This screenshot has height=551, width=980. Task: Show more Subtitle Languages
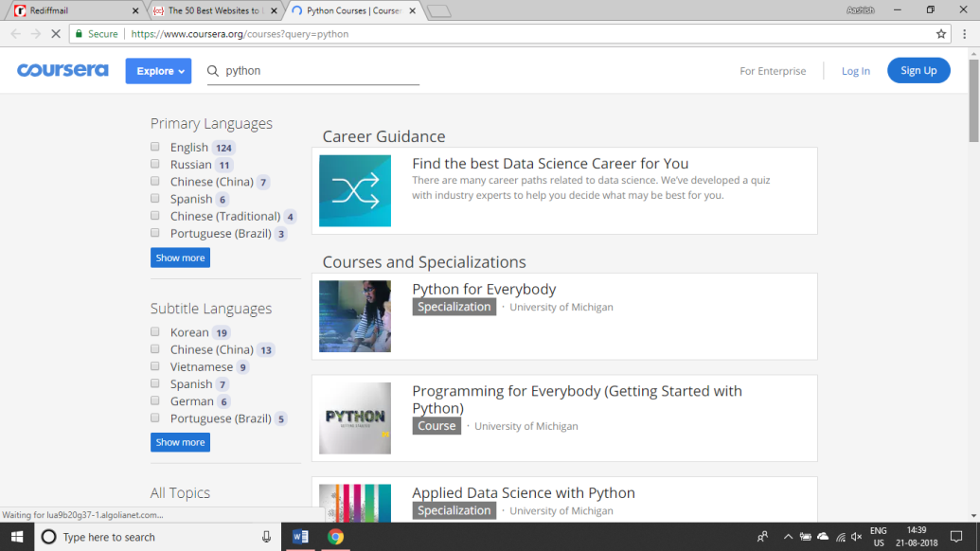point(180,442)
